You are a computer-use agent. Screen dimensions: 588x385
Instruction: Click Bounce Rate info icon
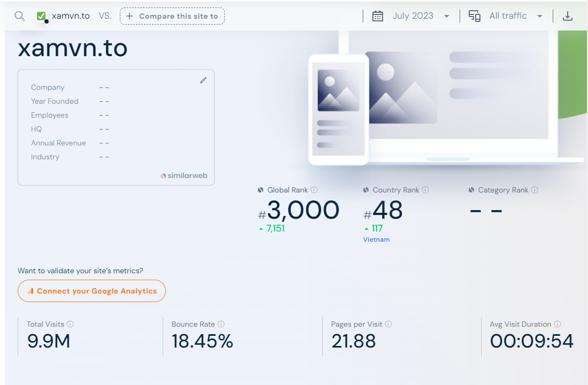click(x=221, y=324)
